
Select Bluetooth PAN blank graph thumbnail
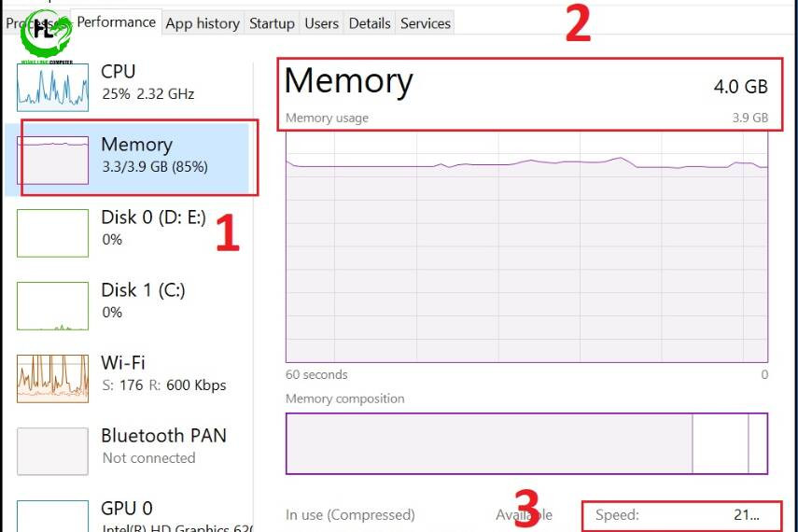pos(52,452)
